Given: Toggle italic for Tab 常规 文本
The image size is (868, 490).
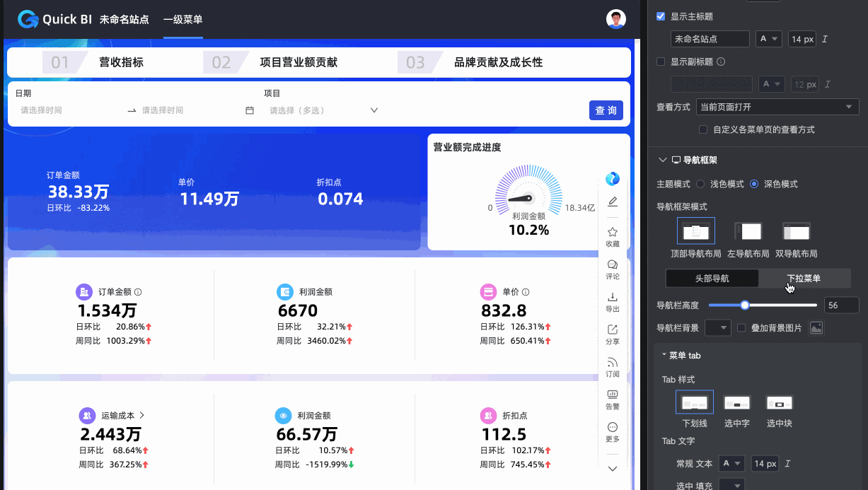Looking at the screenshot, I should click(787, 464).
